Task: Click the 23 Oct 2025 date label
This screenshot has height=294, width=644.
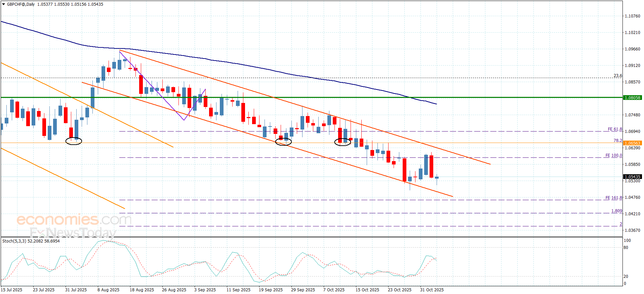Action: [400, 290]
